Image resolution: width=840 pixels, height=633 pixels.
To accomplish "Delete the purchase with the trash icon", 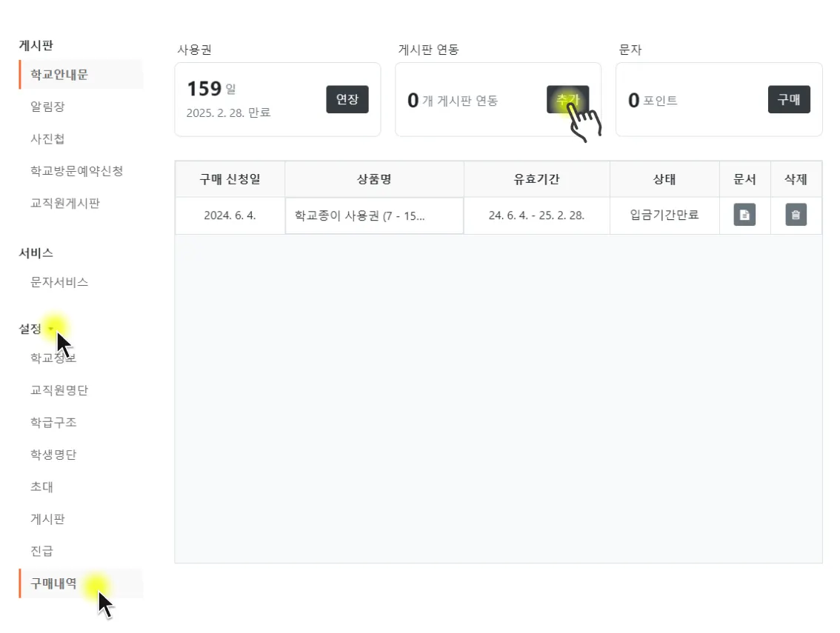I will [796, 215].
